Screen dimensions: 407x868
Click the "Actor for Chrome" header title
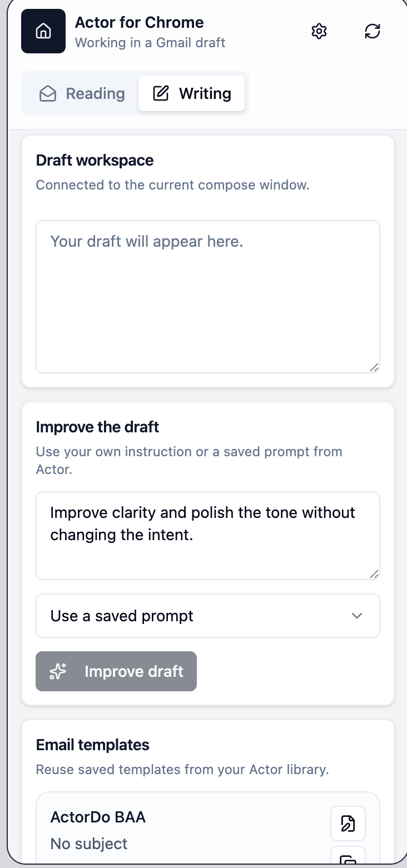point(139,23)
